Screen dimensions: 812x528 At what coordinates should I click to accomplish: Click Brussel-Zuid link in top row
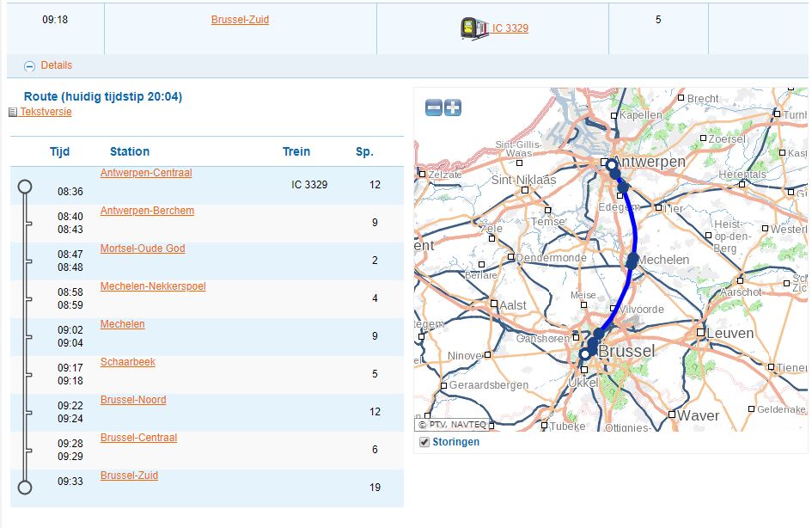coord(240,20)
